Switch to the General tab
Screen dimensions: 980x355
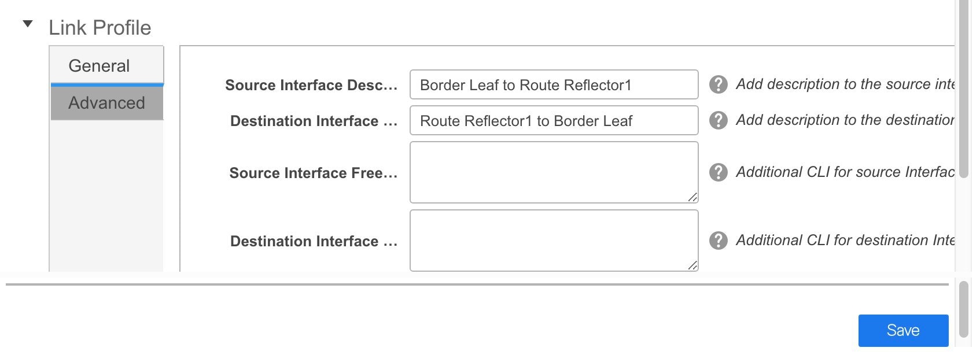click(x=99, y=66)
